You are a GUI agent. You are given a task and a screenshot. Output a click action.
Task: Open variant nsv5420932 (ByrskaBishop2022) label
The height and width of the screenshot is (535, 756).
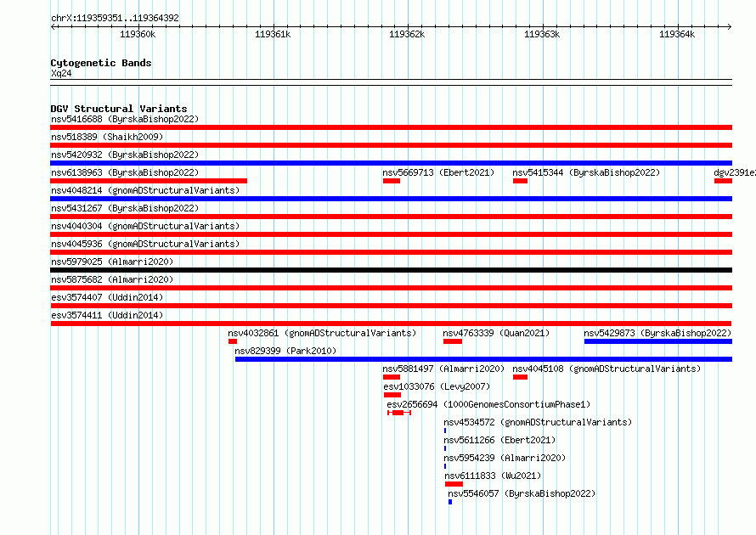(125, 155)
